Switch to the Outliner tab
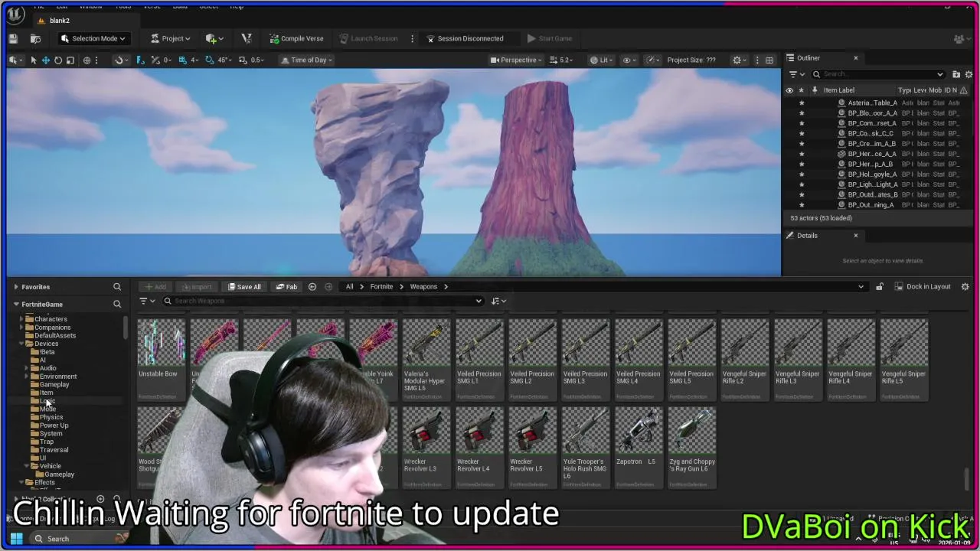The height and width of the screenshot is (551, 980). pyautogui.click(x=808, y=57)
